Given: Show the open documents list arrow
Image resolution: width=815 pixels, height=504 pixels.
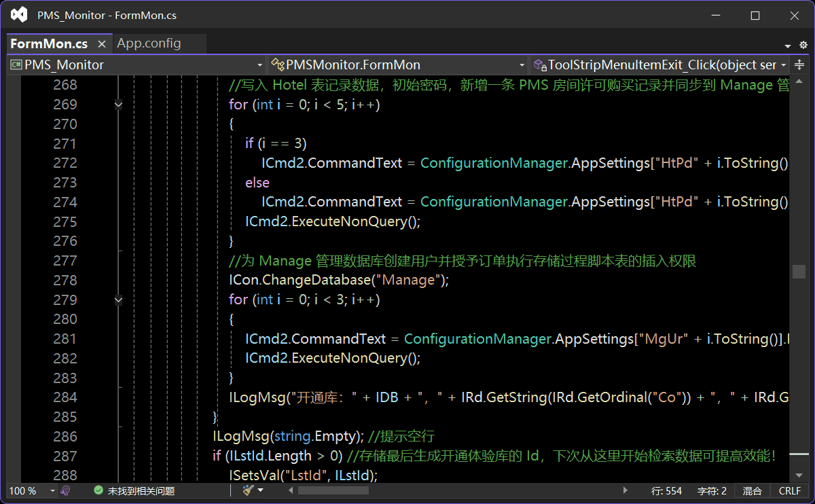Looking at the screenshot, I should (788, 46).
